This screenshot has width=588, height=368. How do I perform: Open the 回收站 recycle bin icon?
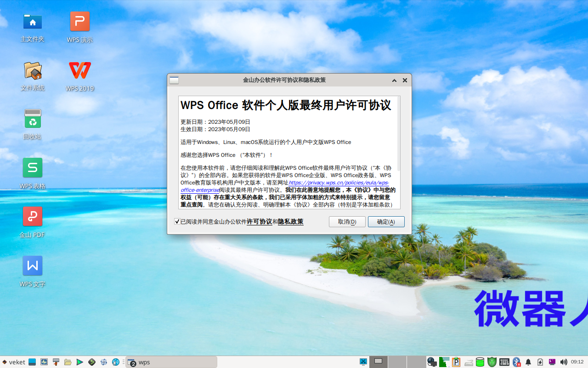pos(33,124)
